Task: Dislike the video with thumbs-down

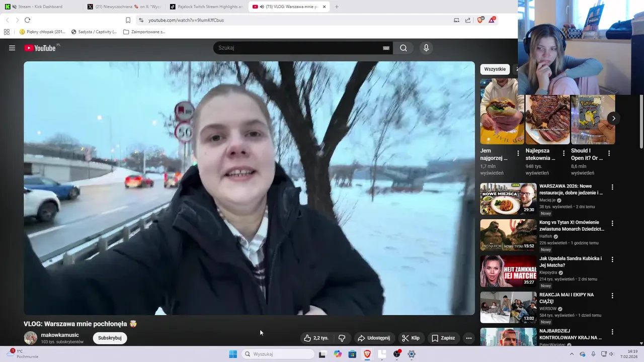Action: coord(342,338)
